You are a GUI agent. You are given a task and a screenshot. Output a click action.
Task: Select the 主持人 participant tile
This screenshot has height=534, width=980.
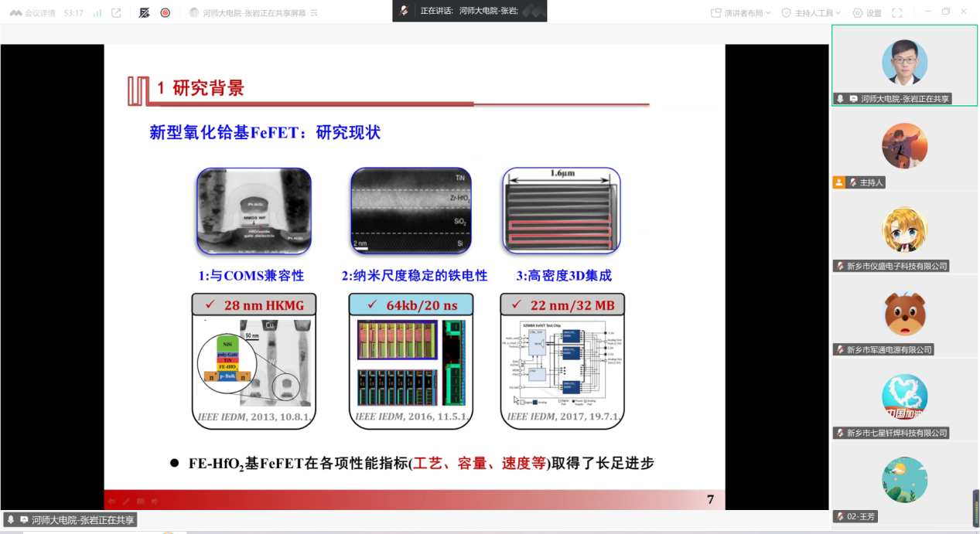point(904,147)
